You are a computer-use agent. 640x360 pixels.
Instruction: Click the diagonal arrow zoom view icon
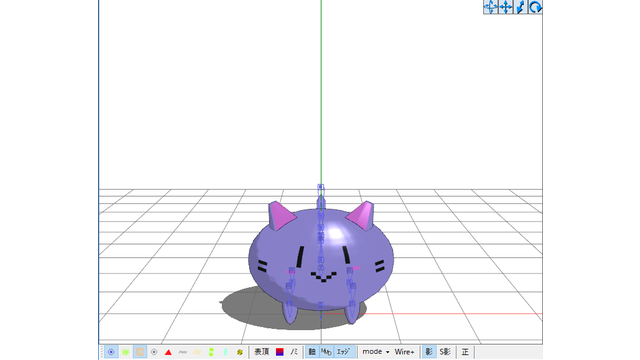(x=520, y=7)
